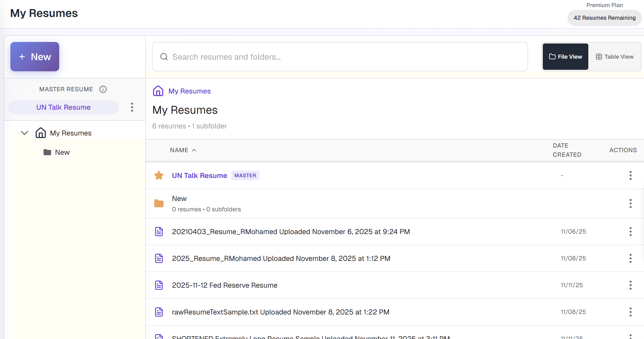Collapse the My Resumes sidebar tree
Viewport: 644px width, 339px height.
(x=24, y=133)
